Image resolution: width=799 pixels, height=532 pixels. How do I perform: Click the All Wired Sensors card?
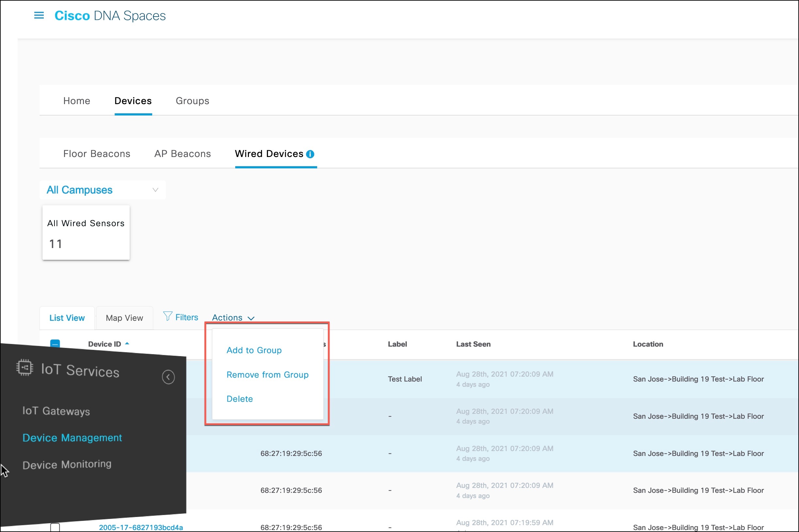click(86, 232)
